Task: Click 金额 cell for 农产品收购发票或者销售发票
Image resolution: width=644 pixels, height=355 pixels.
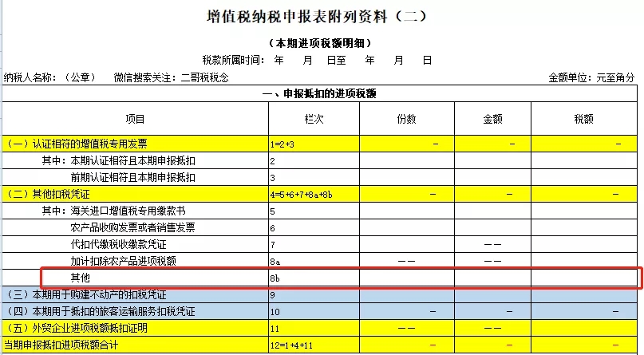Action: click(x=492, y=228)
